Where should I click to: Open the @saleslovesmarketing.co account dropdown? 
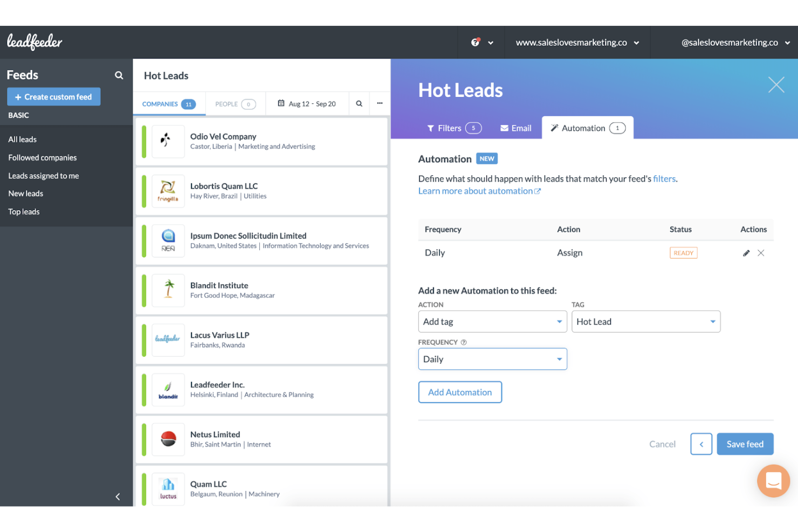point(735,43)
